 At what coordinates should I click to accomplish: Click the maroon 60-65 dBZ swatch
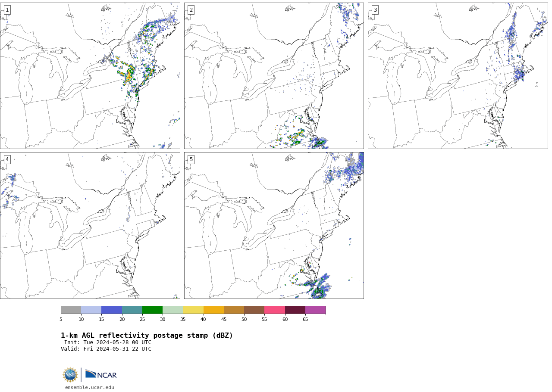coord(295,310)
